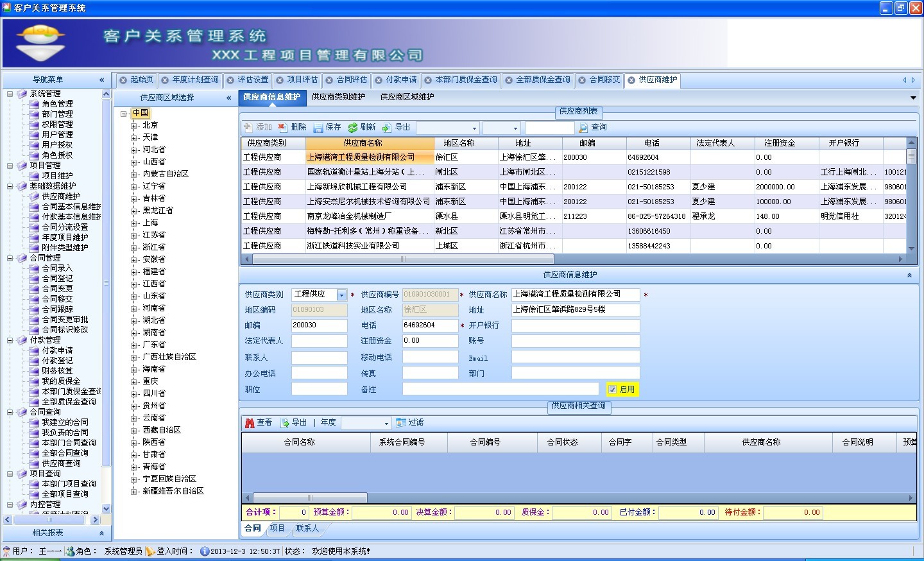This screenshot has height=561, width=924.
Task: Open the 供应商类别 dropdown
Action: pos(341,295)
